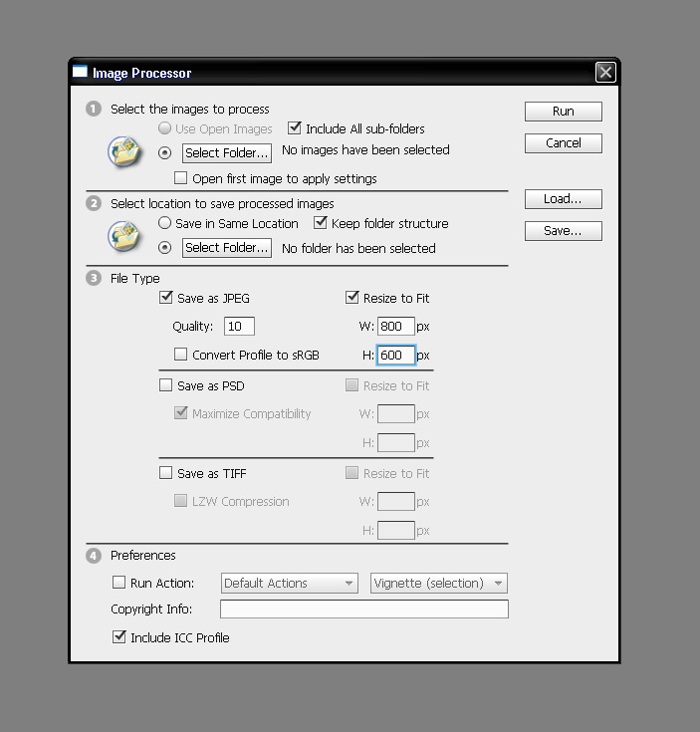
Task: Click the 'Select the images to process' heading
Action: click(x=190, y=110)
